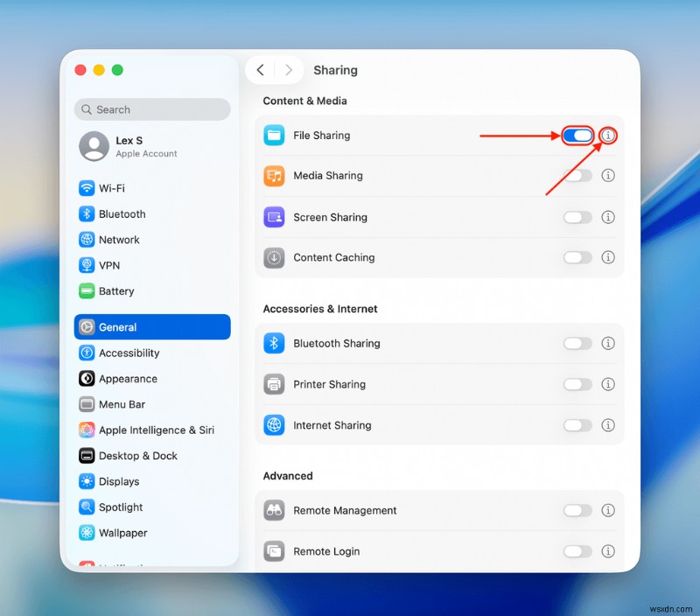The height and width of the screenshot is (616, 700).
Task: Turn on Remote Management switch
Action: [x=577, y=510]
